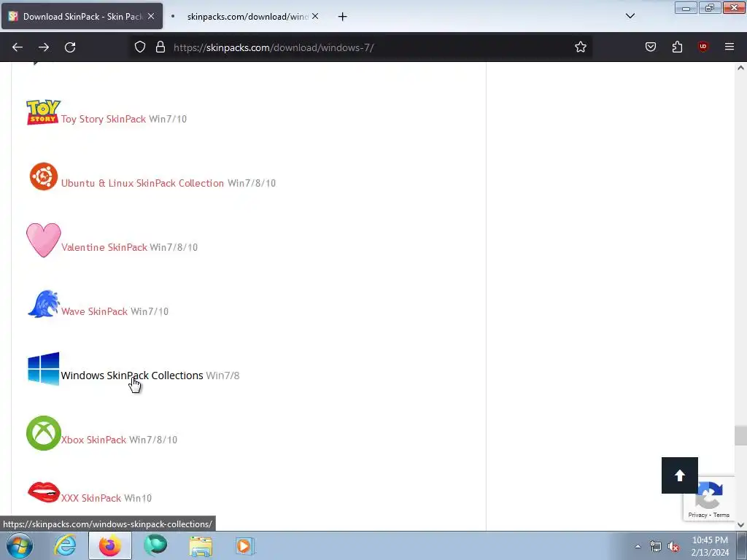Close the skinpacks.com/download tab
Viewport: 747px width, 560px height.
(315, 16)
